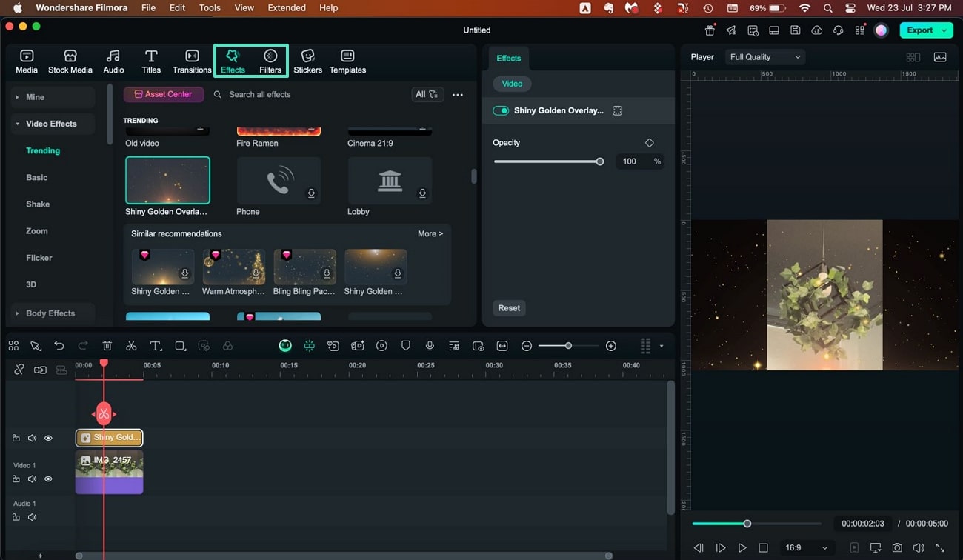Click the zoom-to-fit timeline icon
Screen dimensions: 963x560
pyautogui.click(x=502, y=346)
